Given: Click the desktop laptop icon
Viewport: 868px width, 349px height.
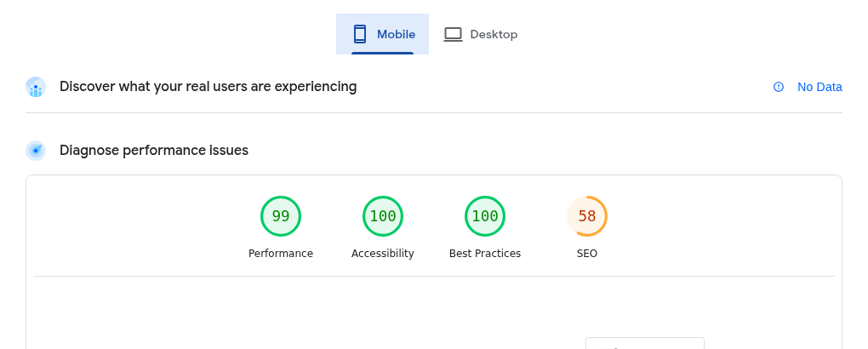Looking at the screenshot, I should (453, 34).
